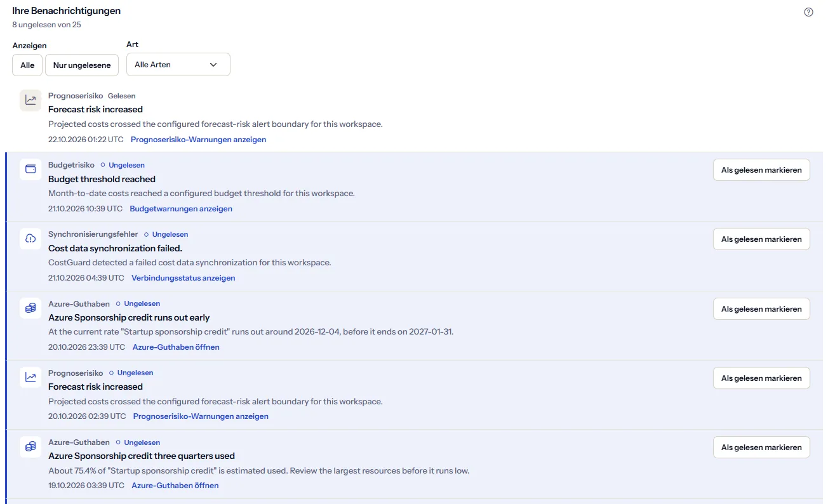
Task: Click the timestamp 21.10.2026 04:39 UTC
Action: point(86,278)
